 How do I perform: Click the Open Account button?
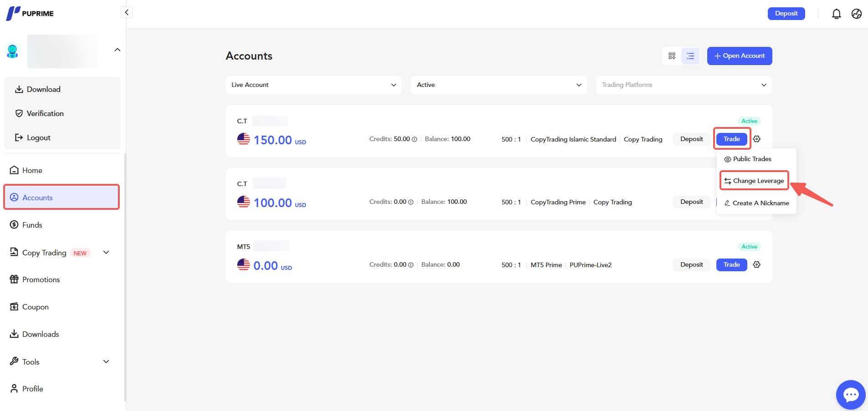pos(739,56)
